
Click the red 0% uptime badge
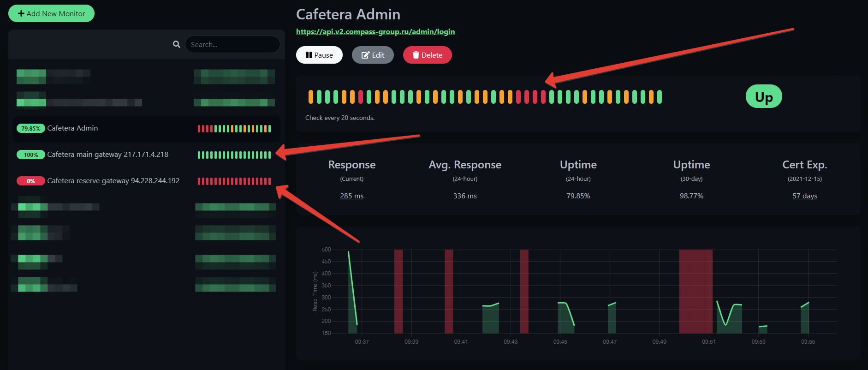coord(31,181)
